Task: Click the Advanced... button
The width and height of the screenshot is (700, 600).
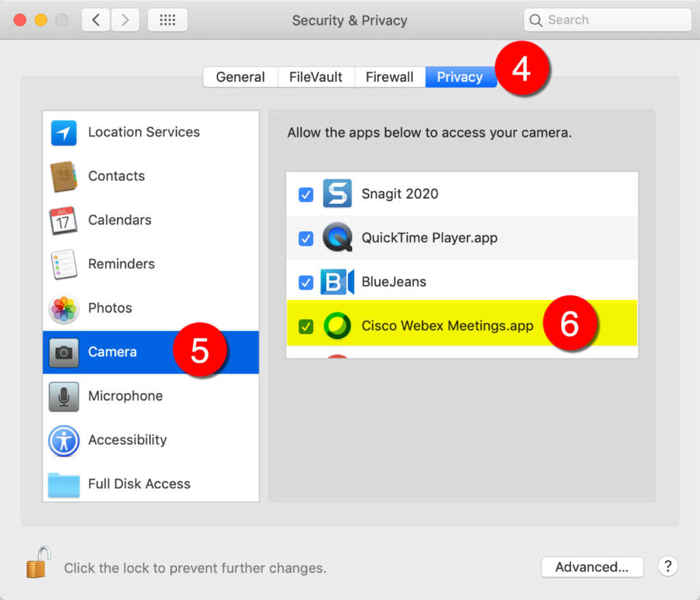Action: 592,567
